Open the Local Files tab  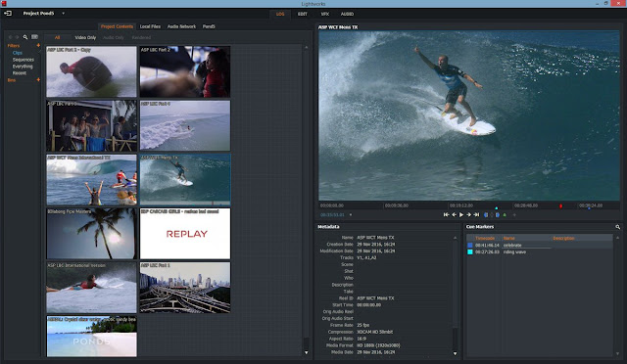click(x=150, y=26)
